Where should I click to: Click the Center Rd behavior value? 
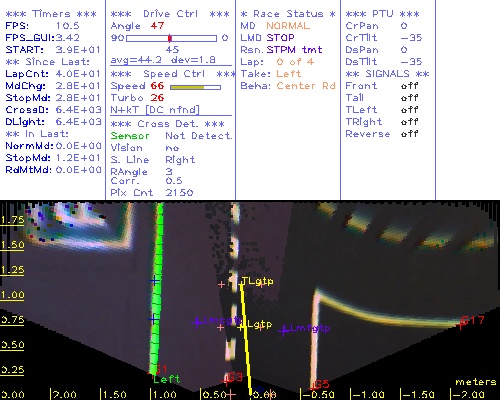pos(306,86)
